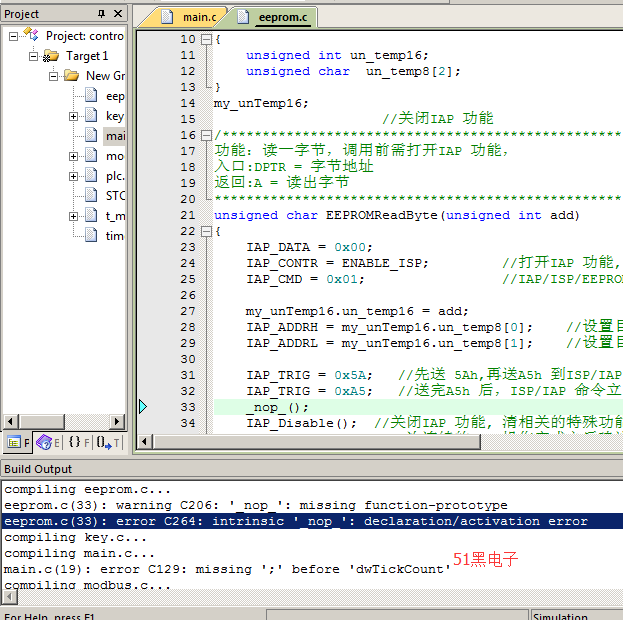Open the Books tab at panel bottom

(48, 442)
